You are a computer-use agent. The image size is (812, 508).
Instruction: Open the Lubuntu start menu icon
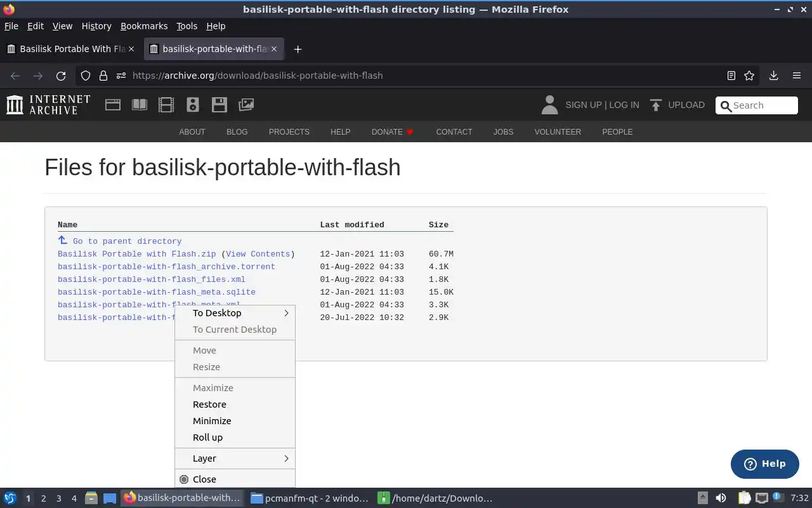pos(10,498)
